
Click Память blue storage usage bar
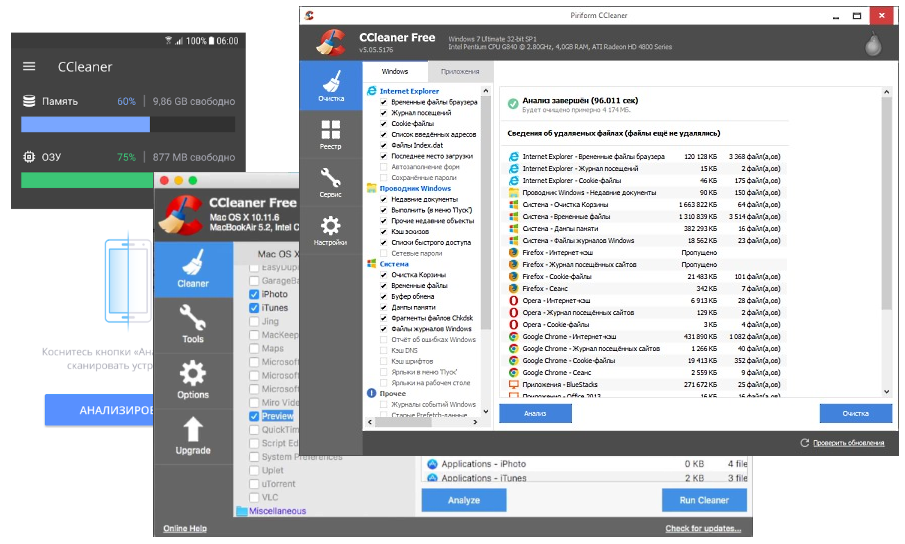click(x=85, y=124)
